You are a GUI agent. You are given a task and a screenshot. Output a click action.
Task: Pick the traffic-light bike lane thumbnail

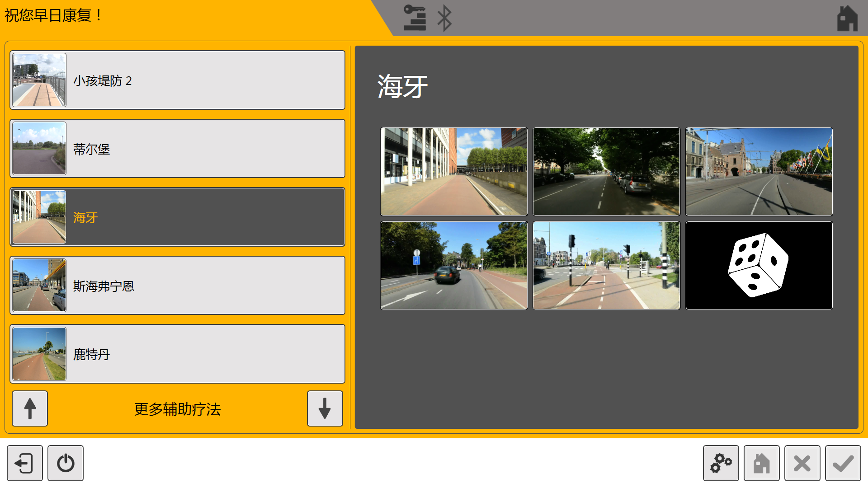pyautogui.click(x=606, y=265)
